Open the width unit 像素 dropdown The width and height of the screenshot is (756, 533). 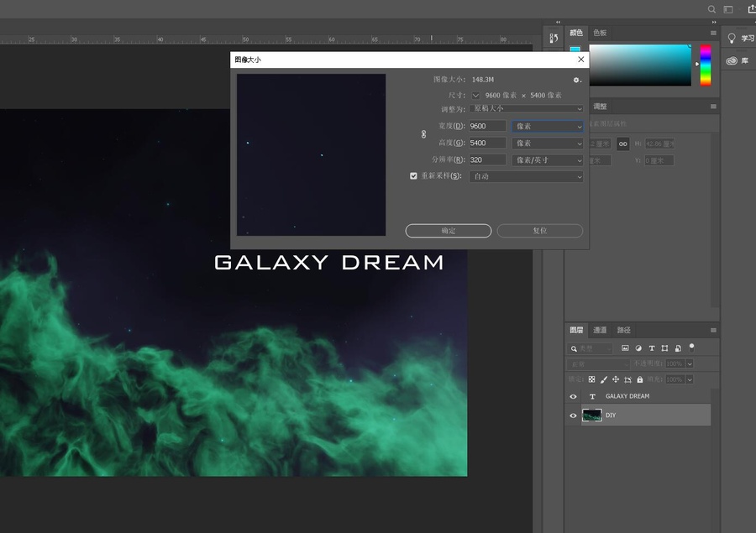548,126
